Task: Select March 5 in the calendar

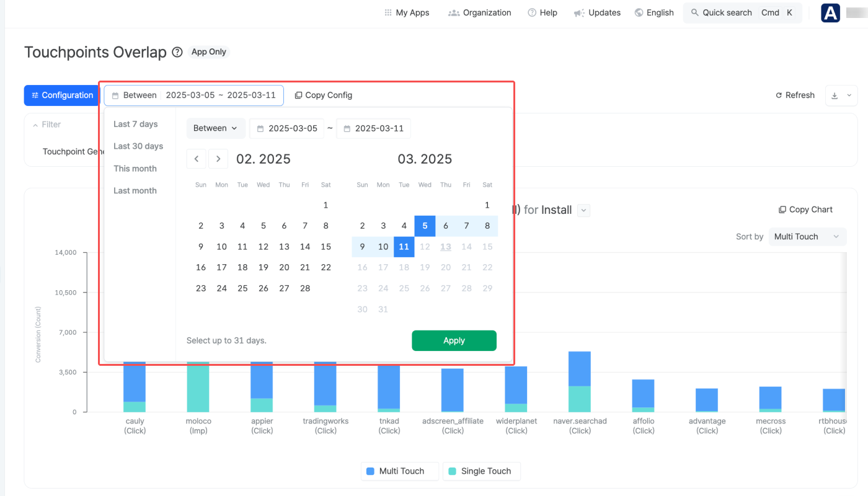Action: tap(425, 226)
